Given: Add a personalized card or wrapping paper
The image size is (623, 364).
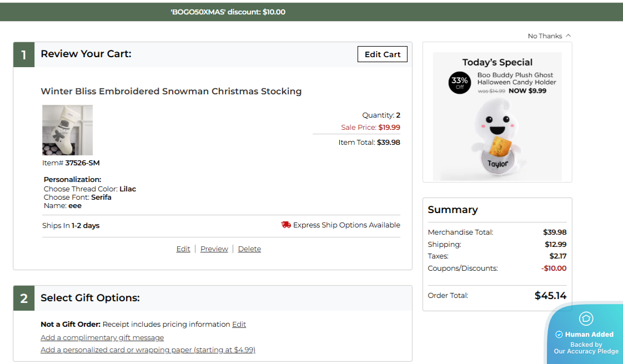Looking at the screenshot, I should click(x=148, y=350).
